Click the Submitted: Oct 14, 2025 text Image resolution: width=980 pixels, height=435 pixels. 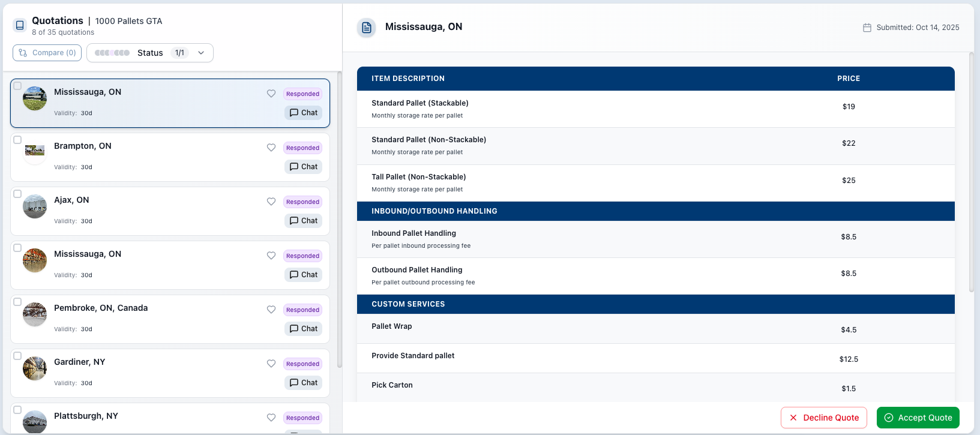[x=918, y=28]
